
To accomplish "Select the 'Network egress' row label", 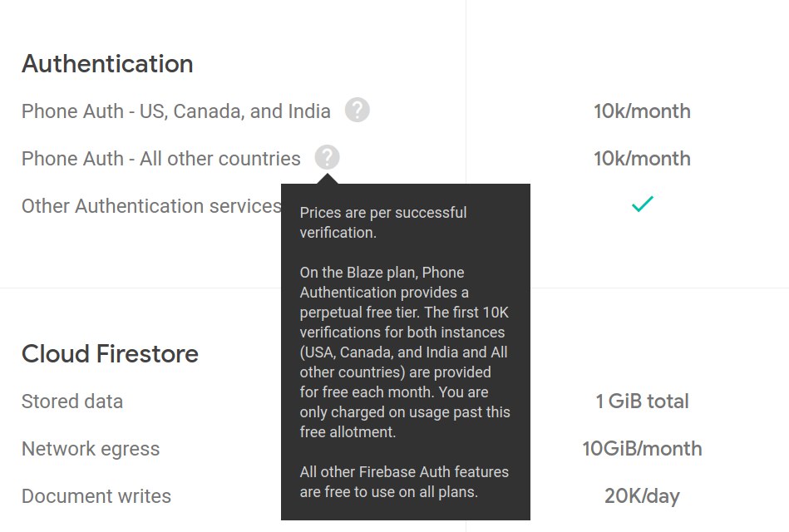I will pos(91,448).
